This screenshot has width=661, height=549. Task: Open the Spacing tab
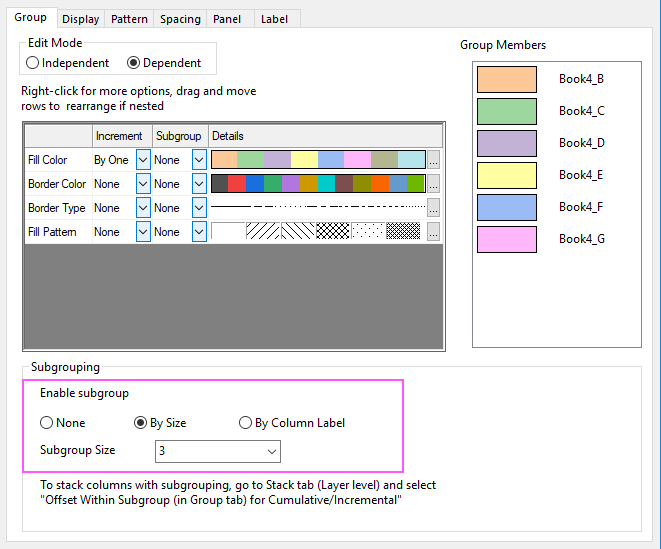click(x=178, y=19)
